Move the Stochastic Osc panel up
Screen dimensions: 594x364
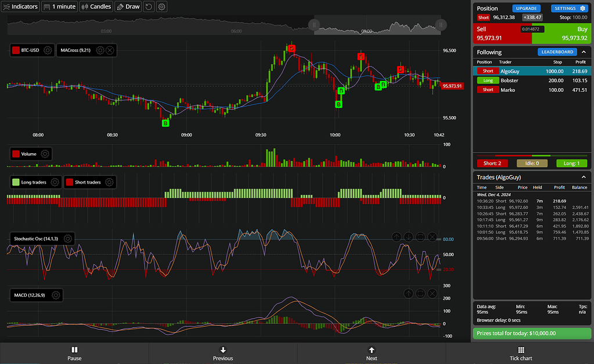point(397,236)
